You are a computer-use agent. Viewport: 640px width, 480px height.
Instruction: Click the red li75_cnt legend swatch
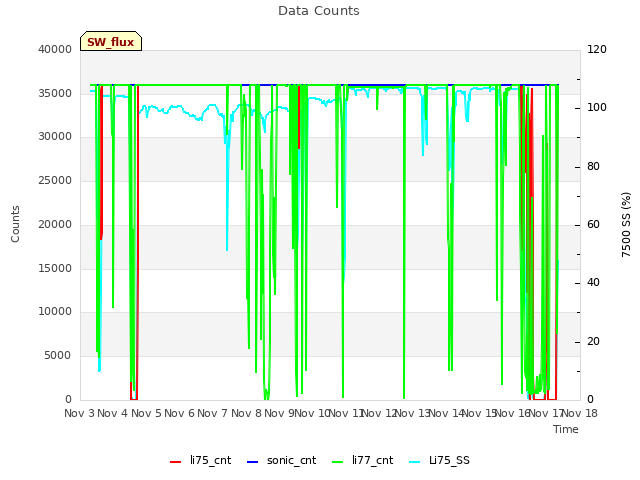click(x=176, y=462)
